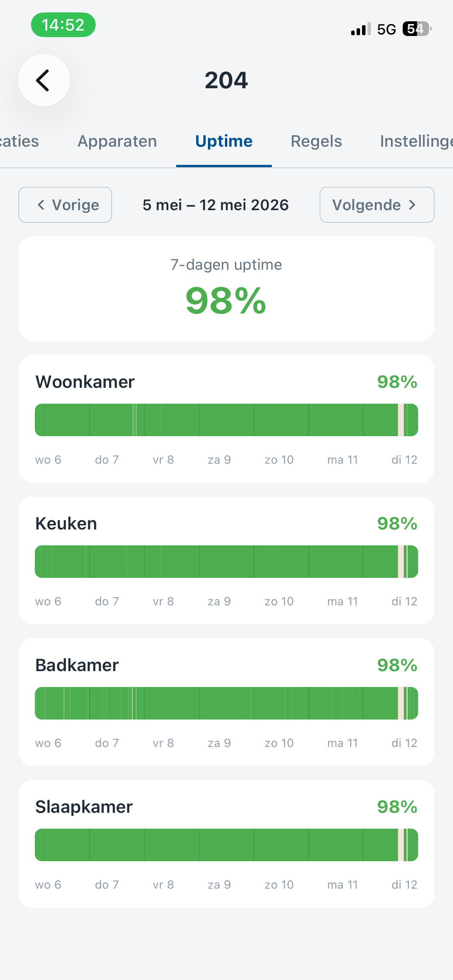Tap the Slaapkamer uptime bar
453x980 pixels.
coord(226,845)
